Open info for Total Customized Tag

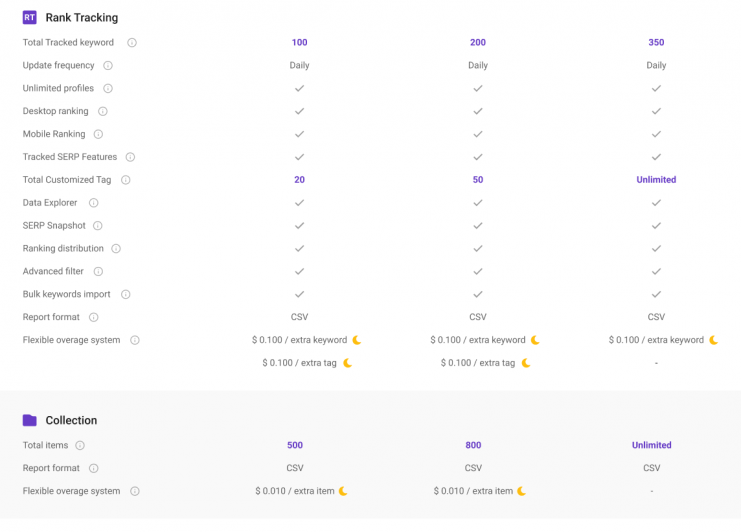click(x=125, y=180)
